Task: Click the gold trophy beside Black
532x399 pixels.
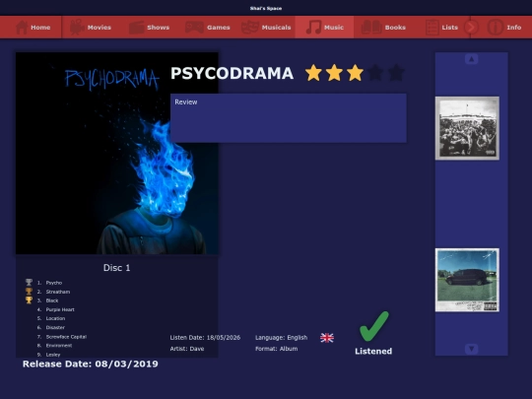Action: coord(29,299)
